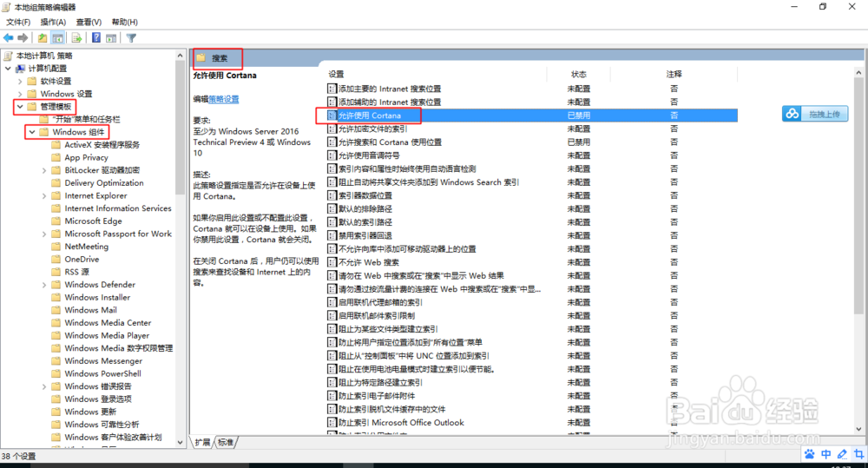Expand the BitLocker 驱动器加密 node
868x468 pixels.
click(x=44, y=170)
